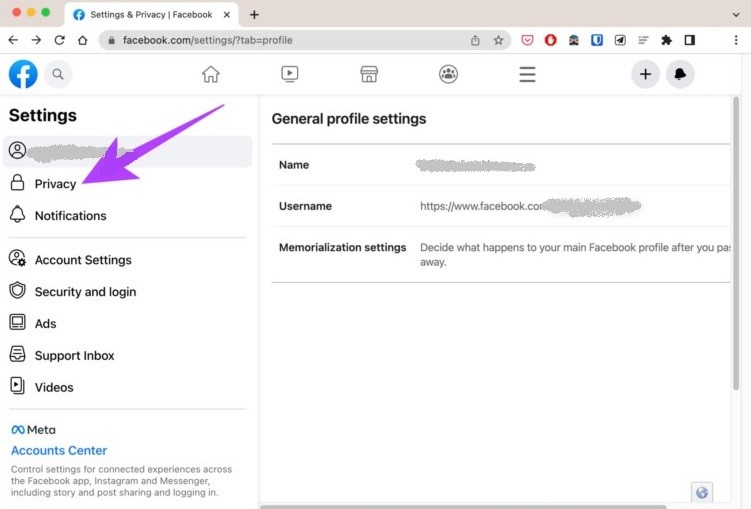
Task: Edit the Name row
Action: click(501, 165)
